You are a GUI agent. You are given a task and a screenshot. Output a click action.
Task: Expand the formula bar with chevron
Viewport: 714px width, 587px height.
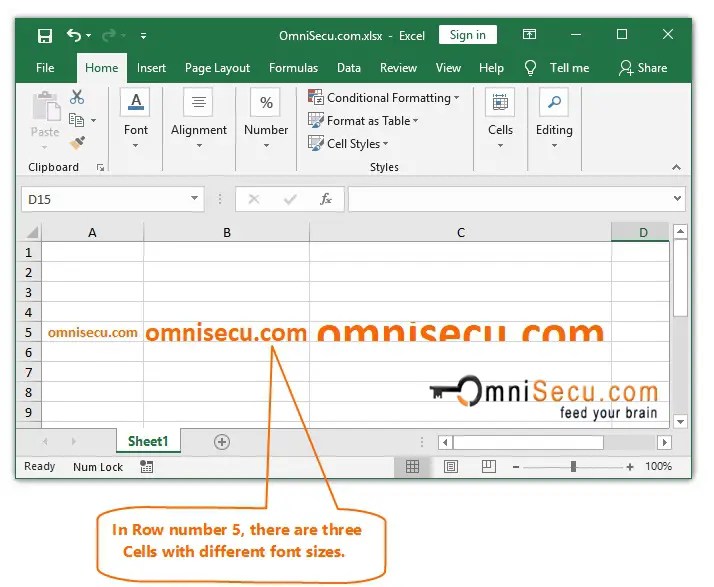(x=677, y=199)
